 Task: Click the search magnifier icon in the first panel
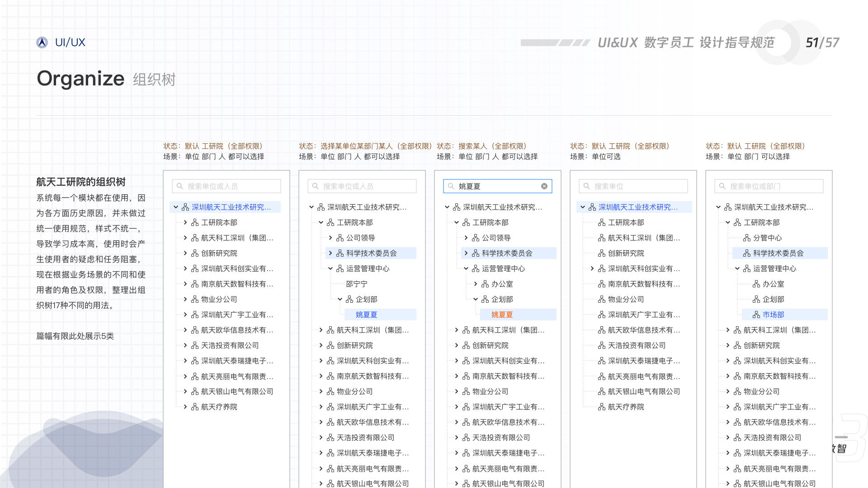pyautogui.click(x=179, y=186)
